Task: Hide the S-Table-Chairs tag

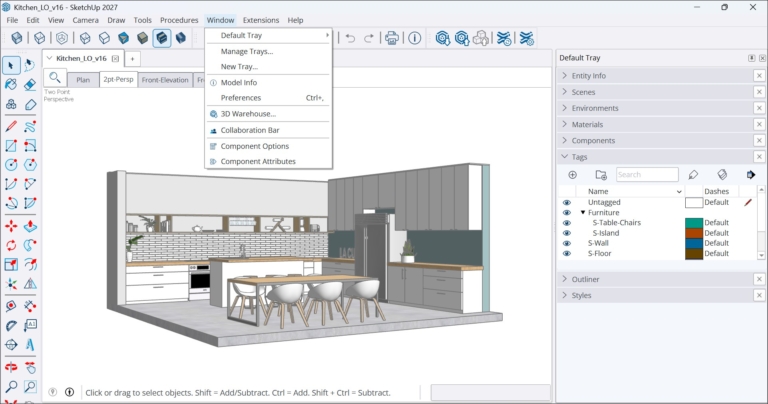Action: pos(567,223)
